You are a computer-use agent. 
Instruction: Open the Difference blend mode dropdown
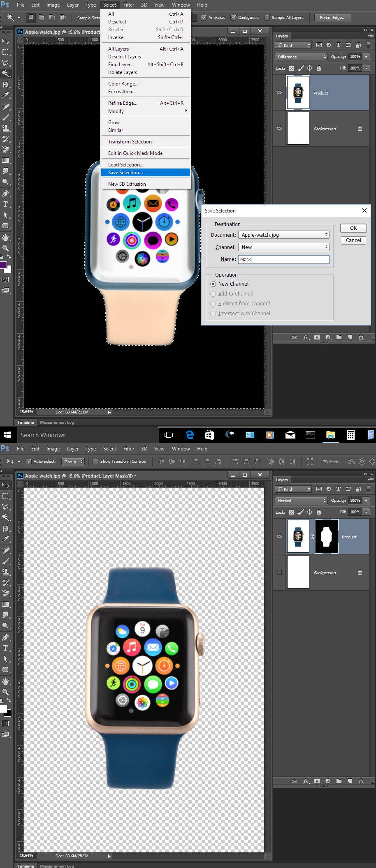click(301, 57)
